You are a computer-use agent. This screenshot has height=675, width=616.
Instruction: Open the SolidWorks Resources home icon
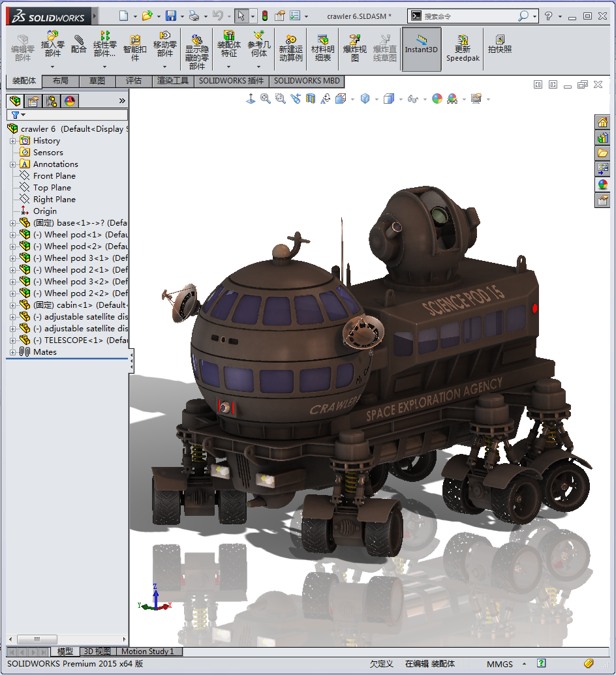(603, 123)
